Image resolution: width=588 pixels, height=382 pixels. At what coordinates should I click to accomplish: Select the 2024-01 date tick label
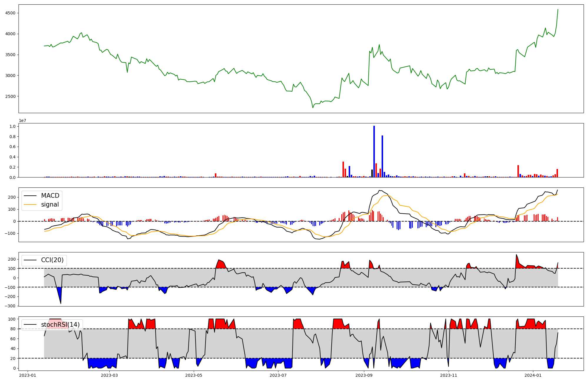point(533,375)
